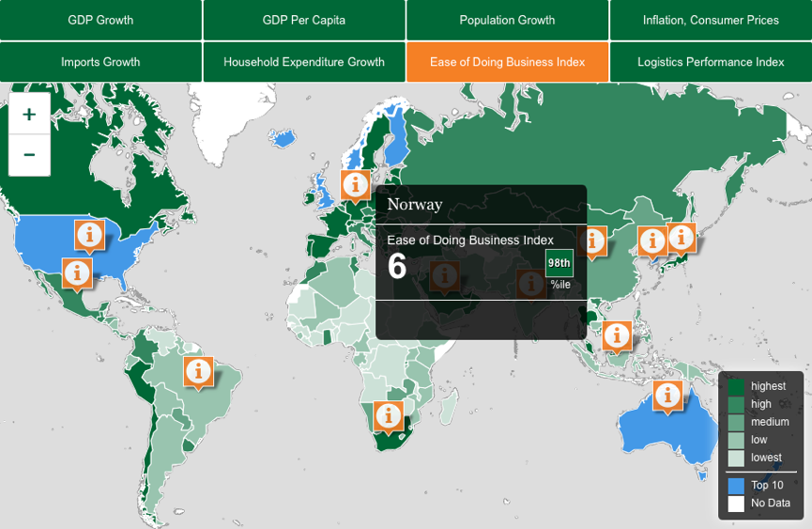Click the info marker on Australia
This screenshot has height=529, width=812.
[x=667, y=395]
